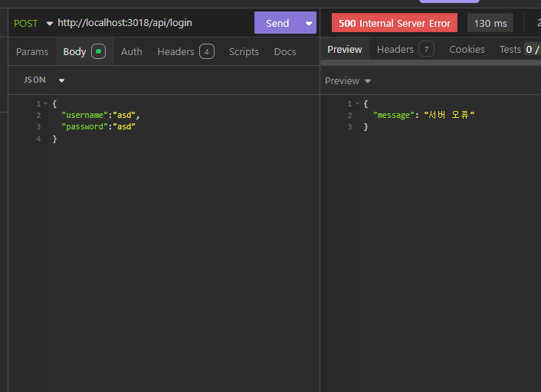The height and width of the screenshot is (392, 541).
Task: Open the Docs tab
Action: click(285, 52)
